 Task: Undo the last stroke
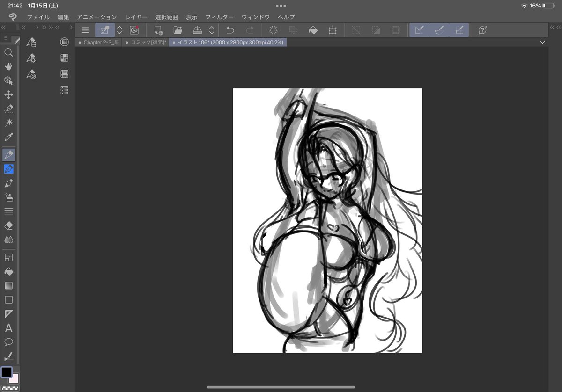click(230, 30)
